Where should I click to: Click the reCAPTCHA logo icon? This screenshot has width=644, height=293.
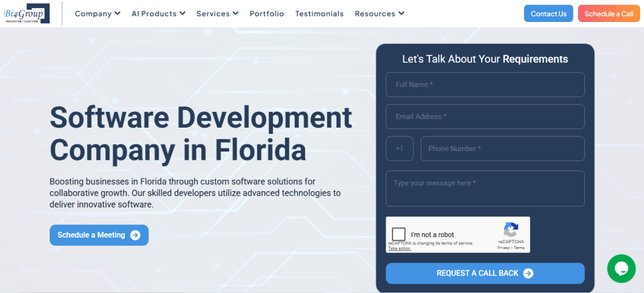pyautogui.click(x=511, y=229)
